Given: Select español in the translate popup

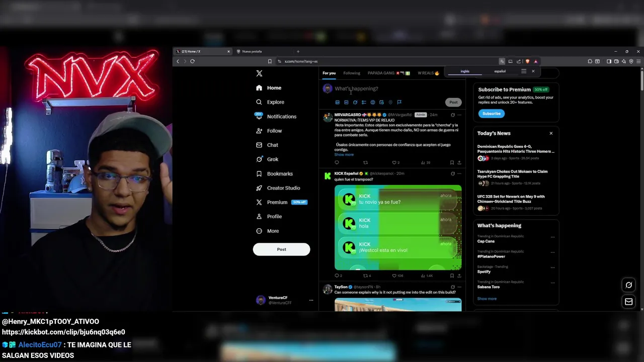Looking at the screenshot, I should [500, 71].
